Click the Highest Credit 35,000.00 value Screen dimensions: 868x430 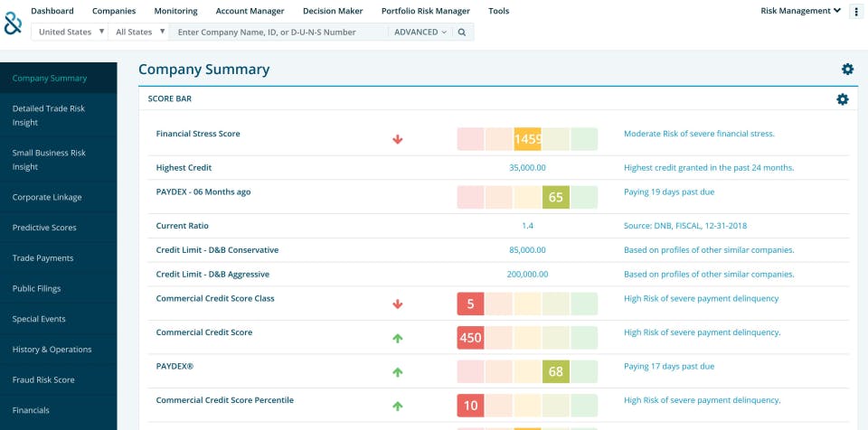click(x=527, y=167)
